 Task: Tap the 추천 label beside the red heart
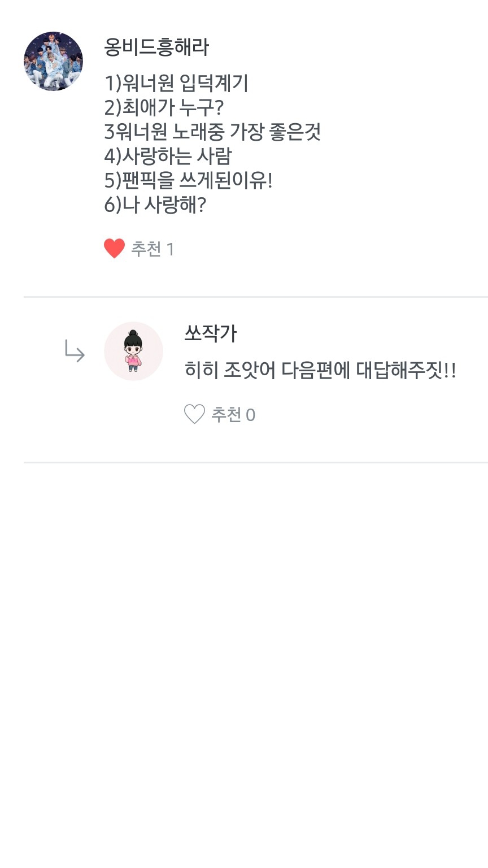(x=146, y=249)
